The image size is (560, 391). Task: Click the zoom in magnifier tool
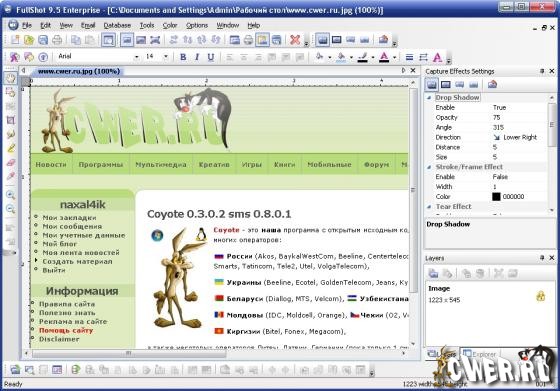point(10,195)
